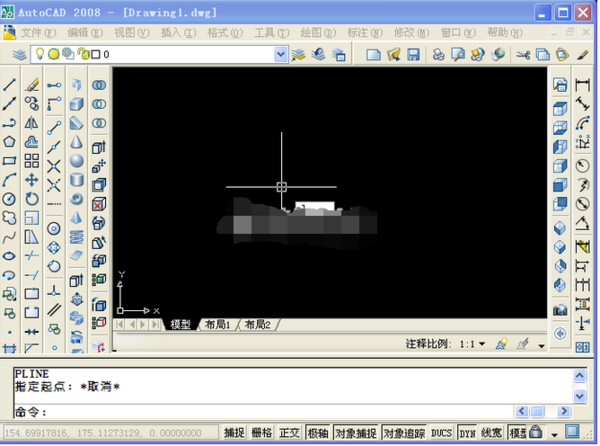Viewport: 600px width, 446px height.
Task: Click the Clean Screen button in status bar
Action: point(572,432)
